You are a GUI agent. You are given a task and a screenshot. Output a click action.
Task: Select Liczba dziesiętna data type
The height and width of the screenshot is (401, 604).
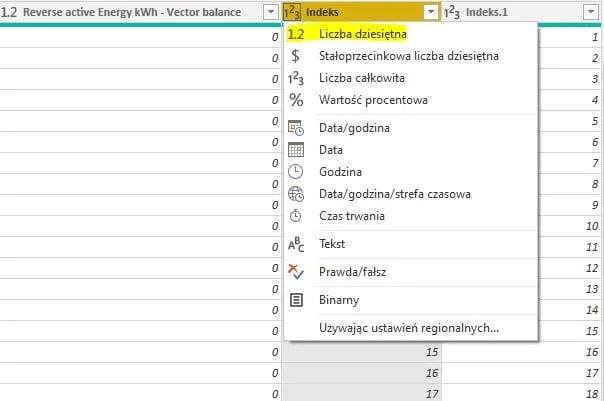[x=411, y=34]
